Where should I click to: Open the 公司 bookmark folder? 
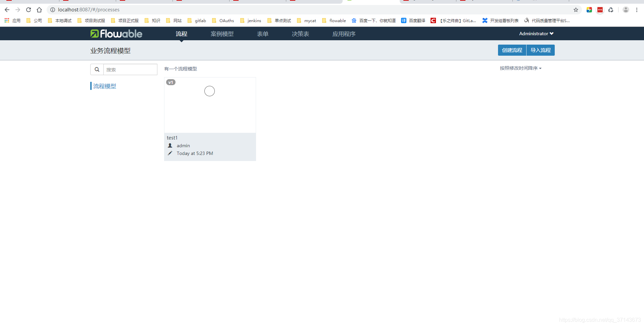(34, 20)
